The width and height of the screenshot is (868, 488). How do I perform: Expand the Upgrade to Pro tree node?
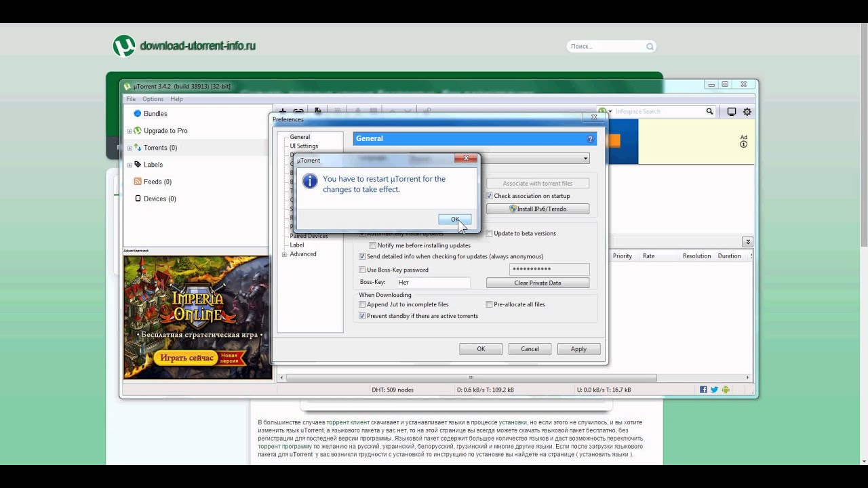pos(130,131)
